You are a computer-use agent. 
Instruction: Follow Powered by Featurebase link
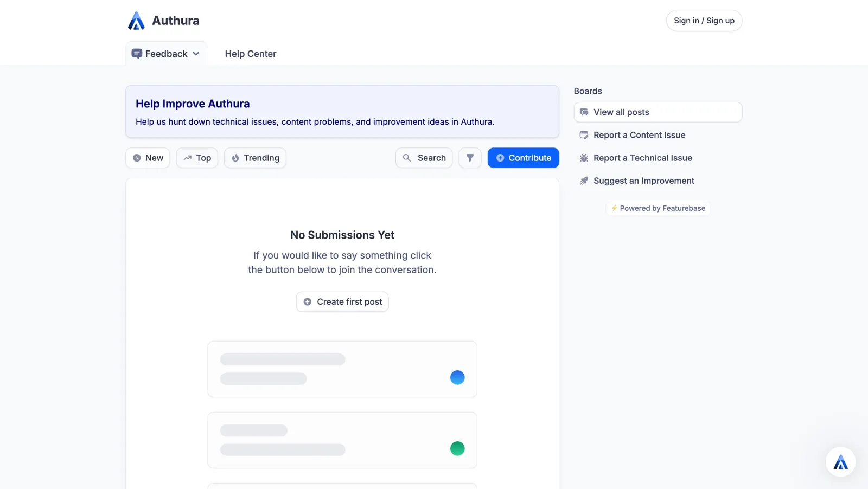[658, 208]
